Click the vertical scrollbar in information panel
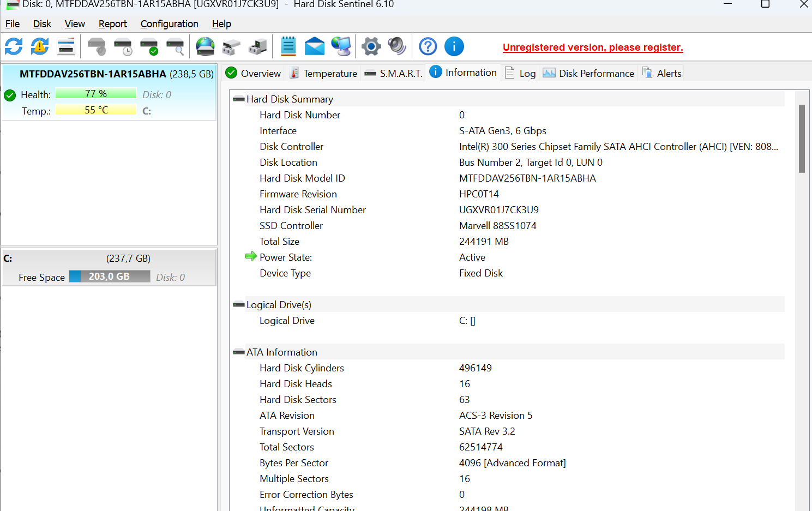This screenshot has width=812, height=511. 802,139
